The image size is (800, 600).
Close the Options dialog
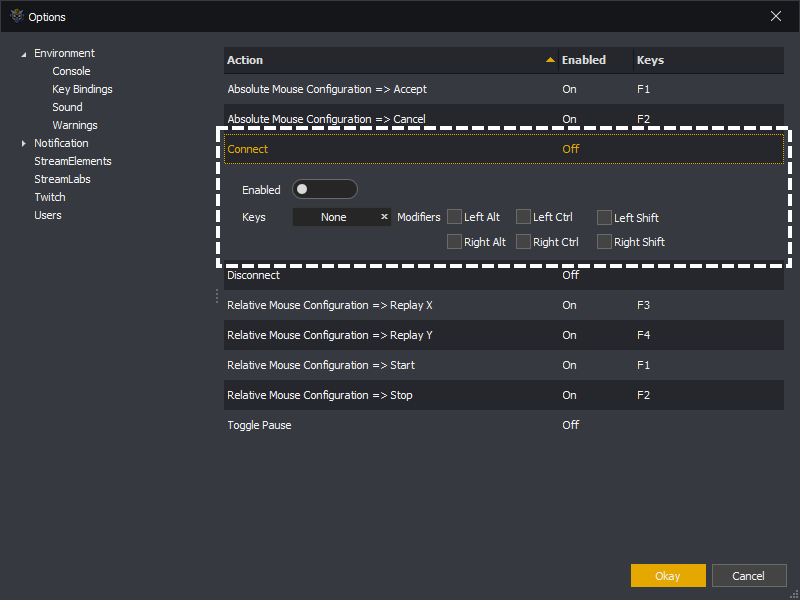pyautogui.click(x=776, y=16)
